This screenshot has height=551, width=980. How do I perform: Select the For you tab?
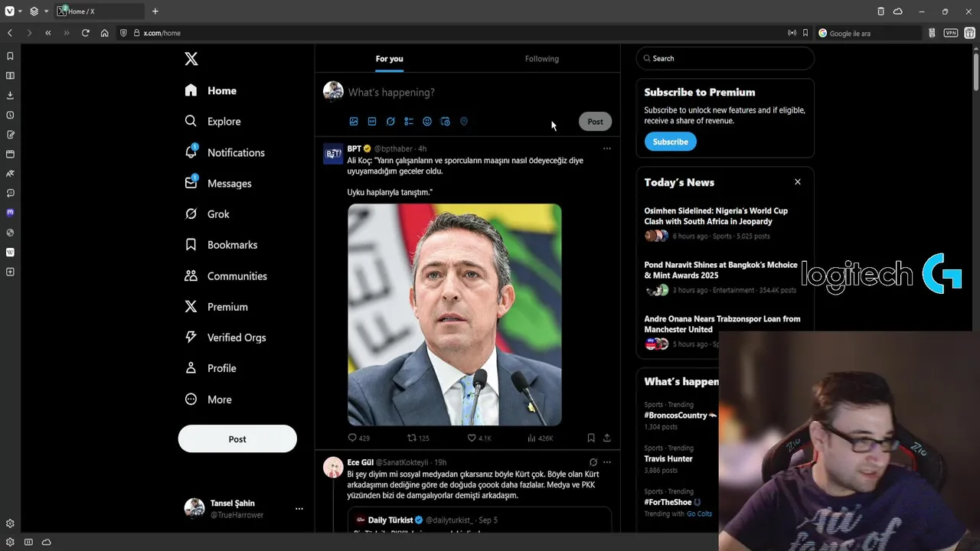pos(389,59)
